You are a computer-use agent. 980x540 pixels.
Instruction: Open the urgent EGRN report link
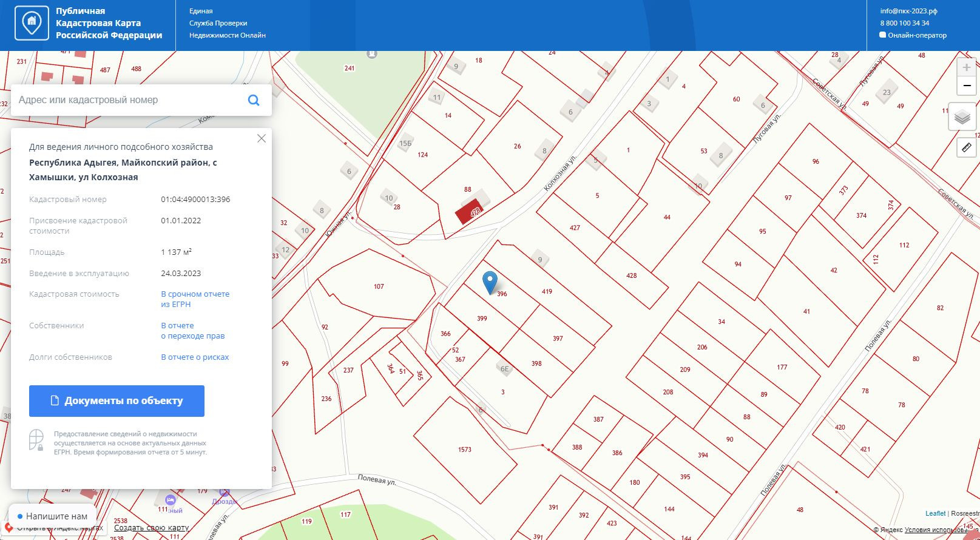[x=195, y=299]
